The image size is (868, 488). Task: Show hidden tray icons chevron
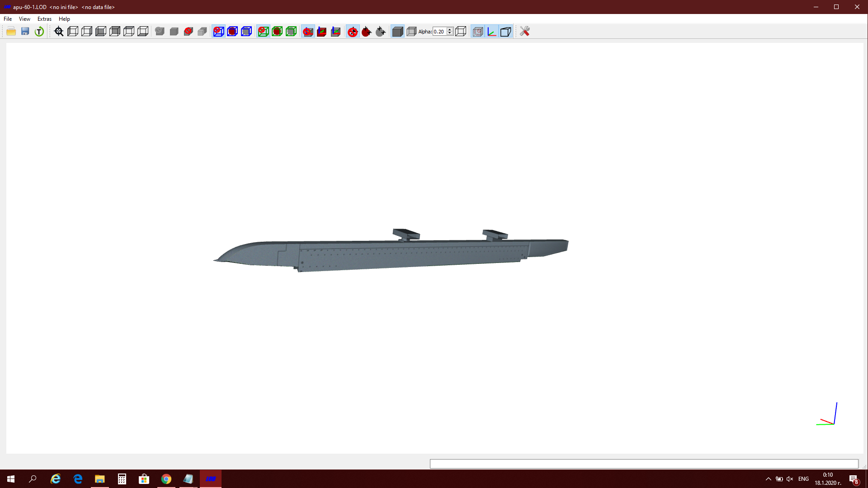pyautogui.click(x=768, y=479)
